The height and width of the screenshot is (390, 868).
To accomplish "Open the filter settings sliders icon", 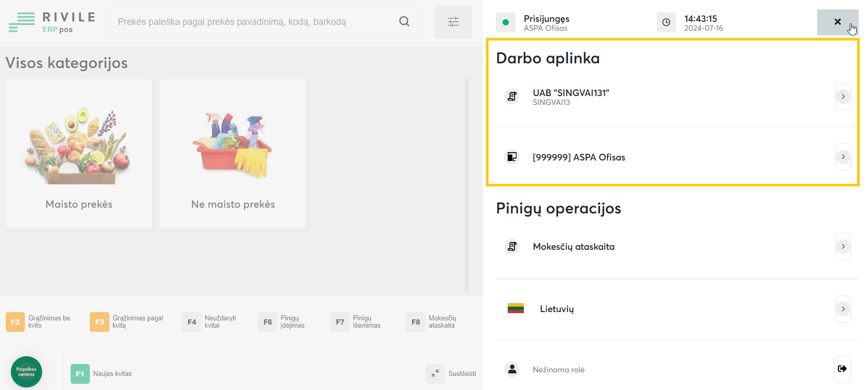I will click(x=453, y=22).
